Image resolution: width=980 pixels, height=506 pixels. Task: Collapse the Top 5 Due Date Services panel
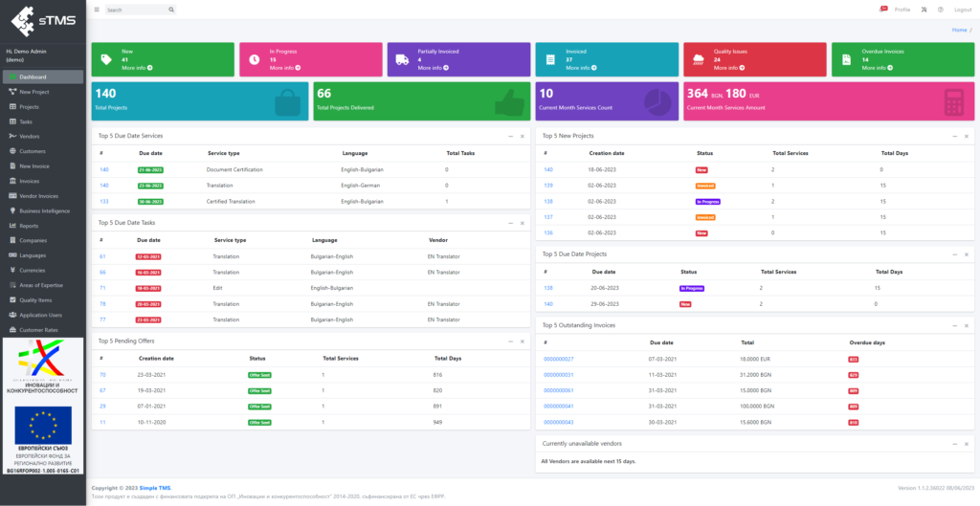point(510,136)
